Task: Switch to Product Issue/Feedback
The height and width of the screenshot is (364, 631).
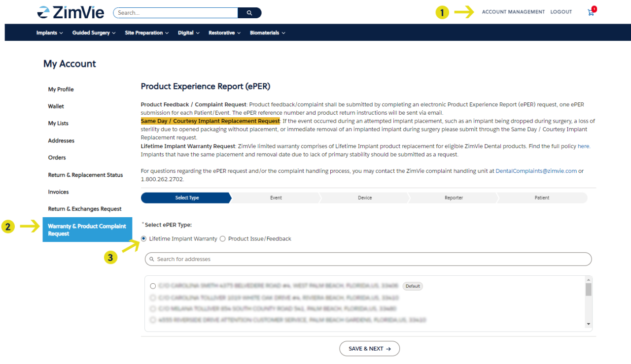Action: 222,238
